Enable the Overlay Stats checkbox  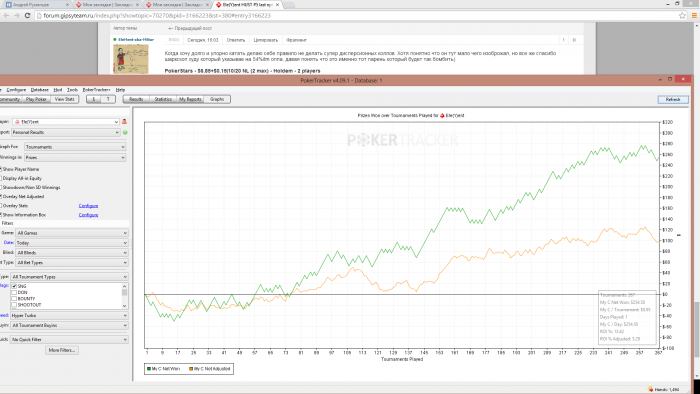click(x=0, y=206)
